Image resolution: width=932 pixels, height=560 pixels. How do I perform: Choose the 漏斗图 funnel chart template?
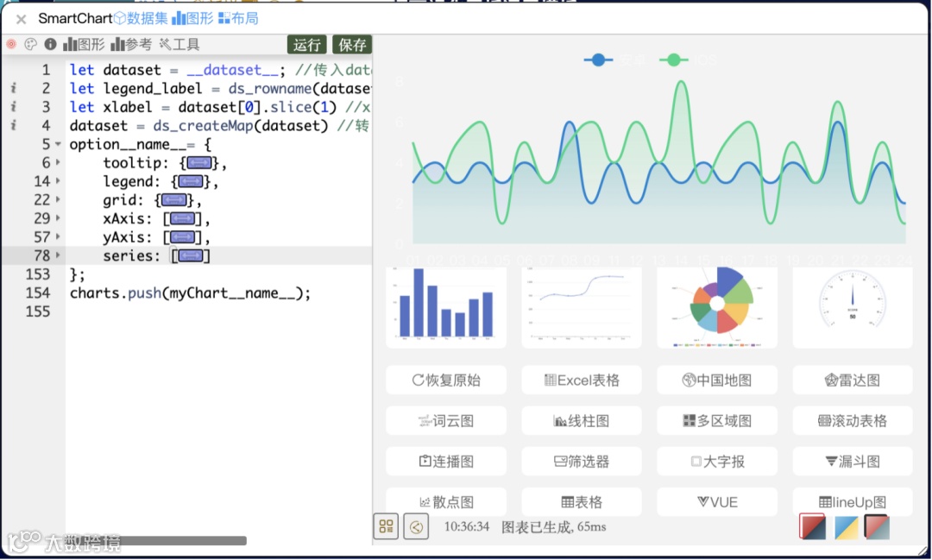click(853, 462)
